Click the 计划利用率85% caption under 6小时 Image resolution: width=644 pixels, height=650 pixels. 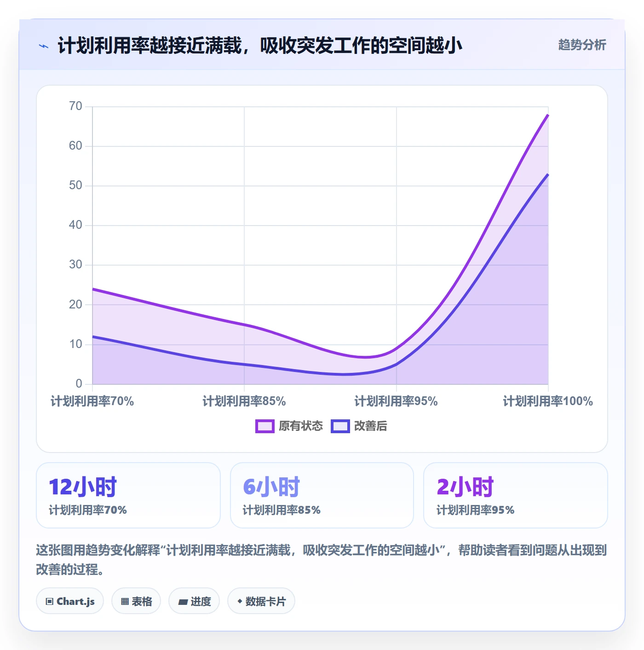tap(282, 510)
